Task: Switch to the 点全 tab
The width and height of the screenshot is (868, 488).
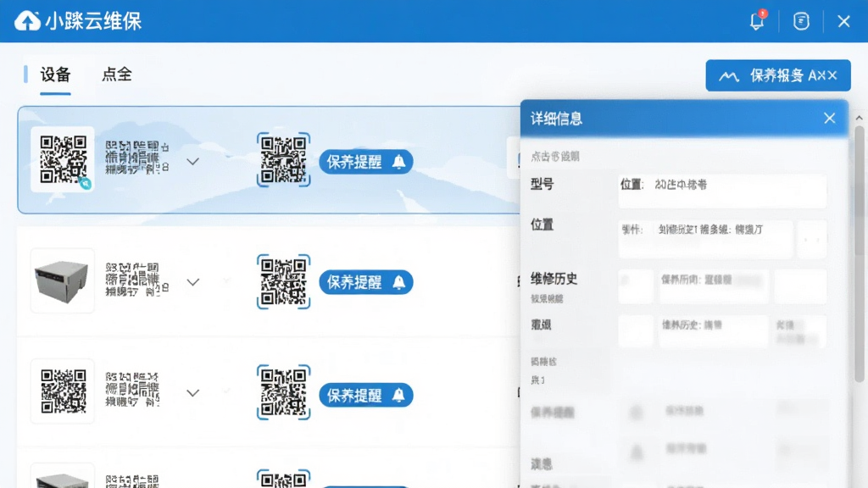Action: pos(117,75)
